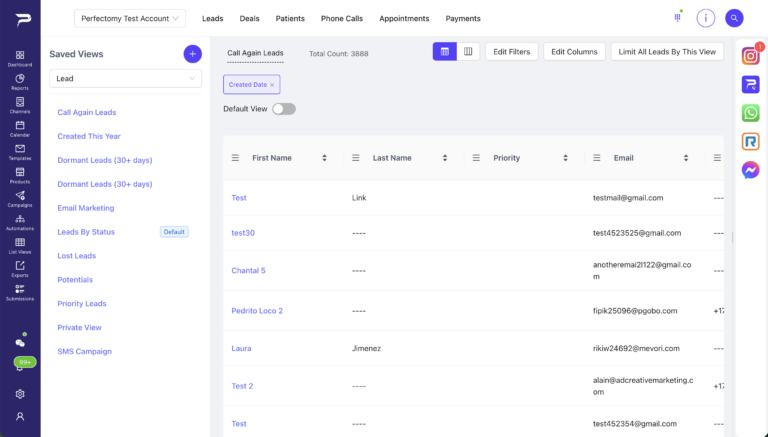Open SMS Campaign saved view

(84, 351)
